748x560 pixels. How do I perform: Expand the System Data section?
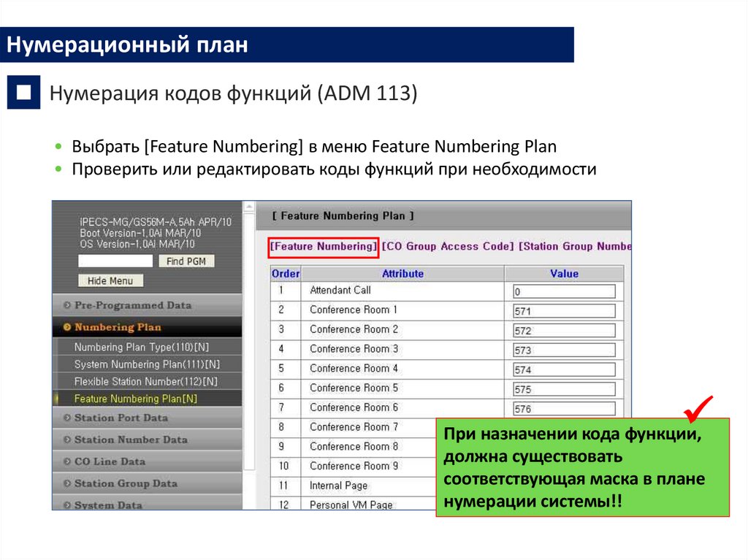click(148, 503)
